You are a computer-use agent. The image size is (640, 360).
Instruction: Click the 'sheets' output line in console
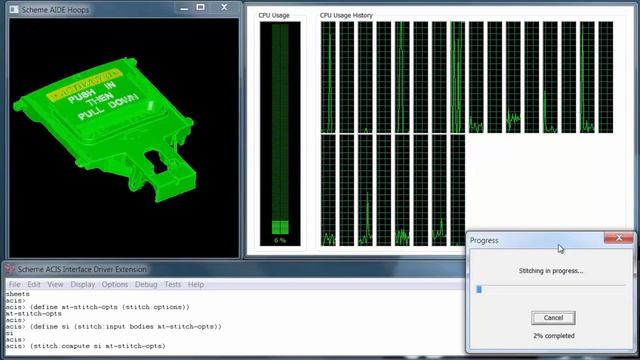click(x=18, y=294)
